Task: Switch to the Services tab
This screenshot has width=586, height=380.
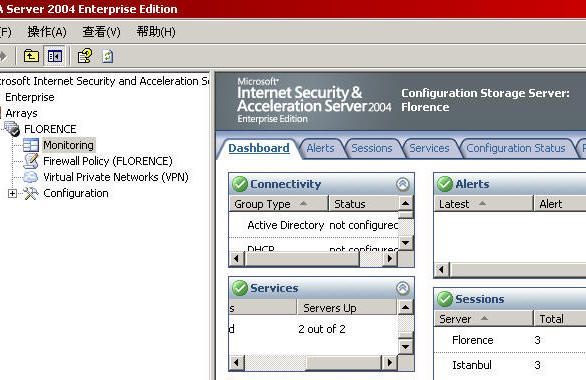Action: (x=429, y=148)
